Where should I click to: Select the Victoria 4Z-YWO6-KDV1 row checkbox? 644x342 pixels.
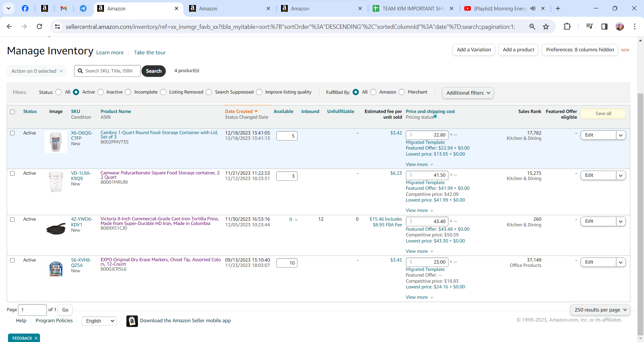(x=12, y=219)
